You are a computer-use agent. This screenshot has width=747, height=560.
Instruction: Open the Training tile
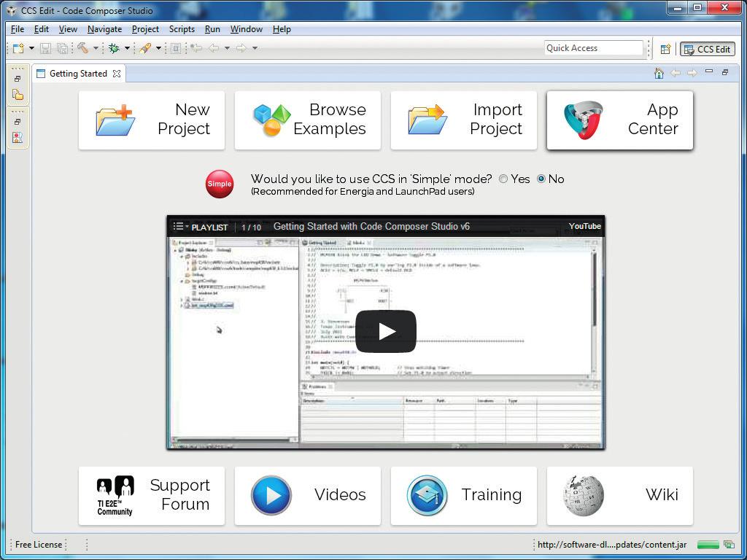coord(464,496)
